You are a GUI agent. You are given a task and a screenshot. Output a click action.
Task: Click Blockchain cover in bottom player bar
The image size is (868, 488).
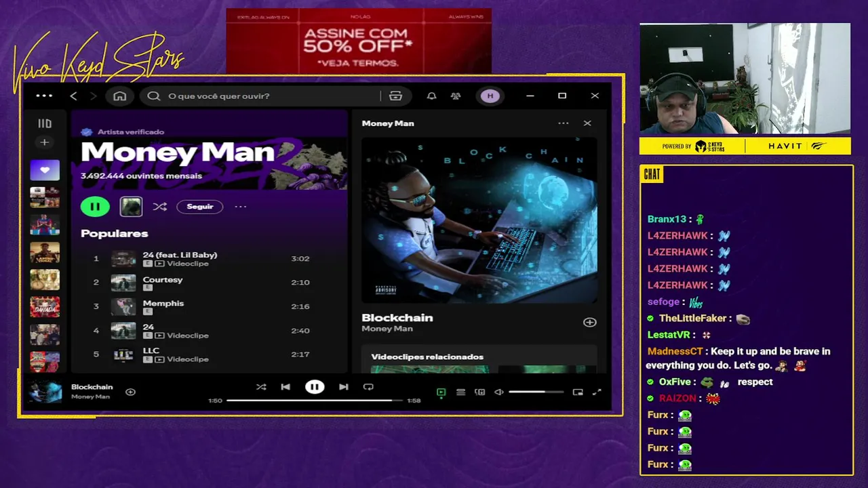45,392
